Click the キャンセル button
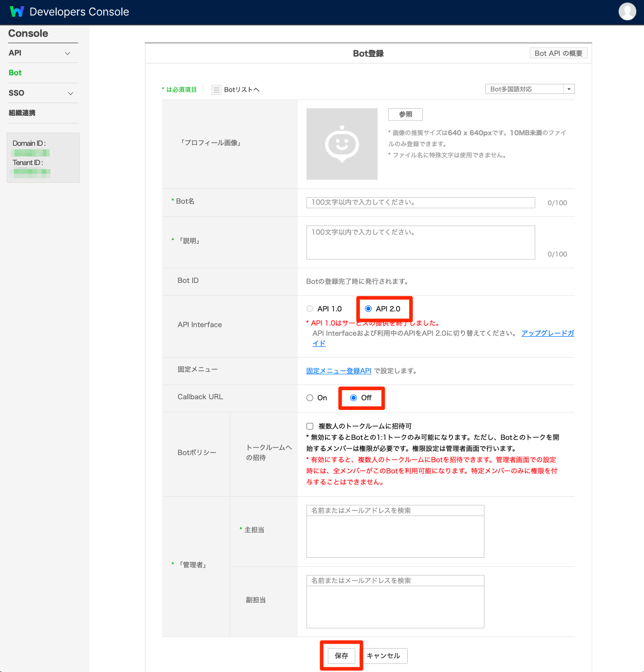The image size is (644, 672). (384, 656)
